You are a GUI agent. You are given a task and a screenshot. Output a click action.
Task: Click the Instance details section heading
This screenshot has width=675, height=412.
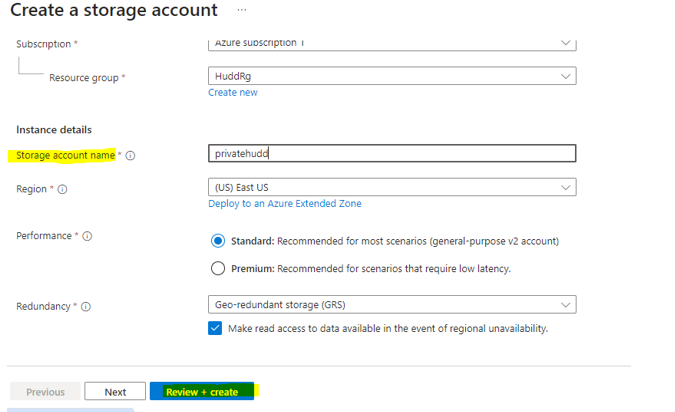click(x=54, y=130)
